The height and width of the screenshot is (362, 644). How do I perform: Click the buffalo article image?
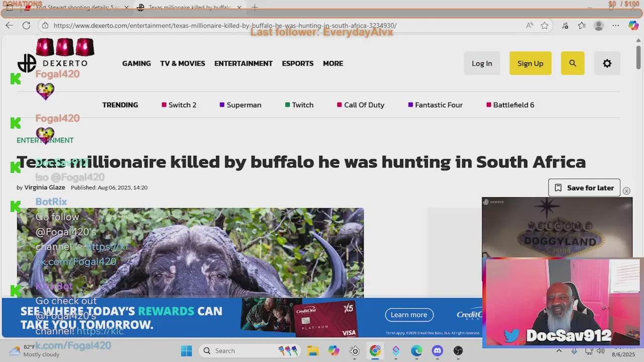click(190, 253)
